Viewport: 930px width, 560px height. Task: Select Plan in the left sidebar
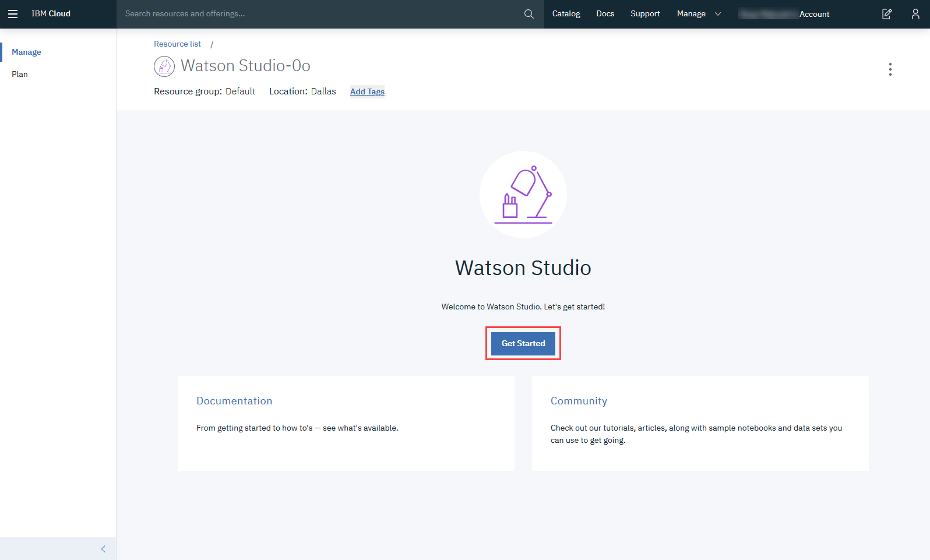pos(20,74)
